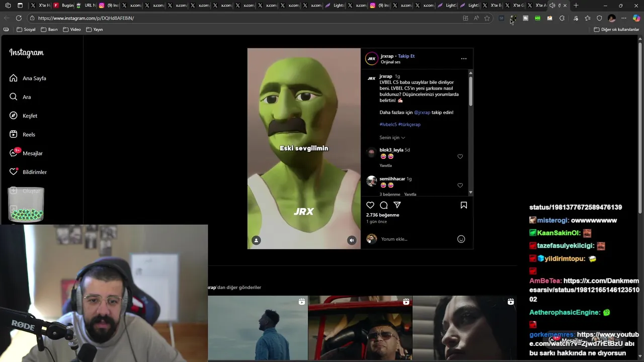Click Yanıtla under blok3_leyla's comment
This screenshot has width=644, height=362.
[x=385, y=165]
